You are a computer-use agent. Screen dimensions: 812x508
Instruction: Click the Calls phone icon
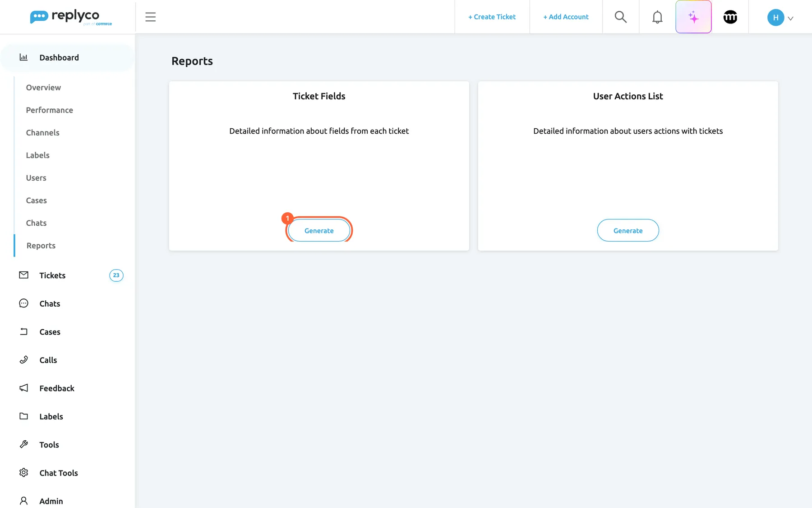tap(24, 360)
